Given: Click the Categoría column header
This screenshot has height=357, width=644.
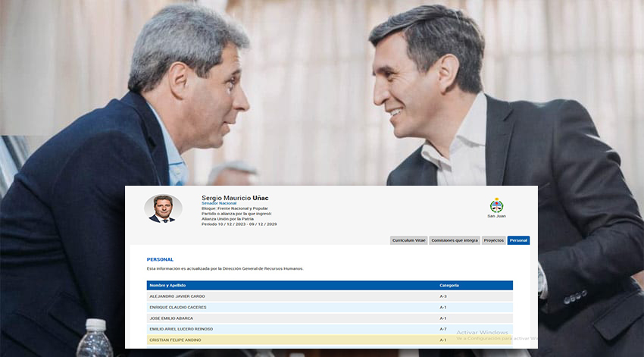Looking at the screenshot, I should point(449,285).
